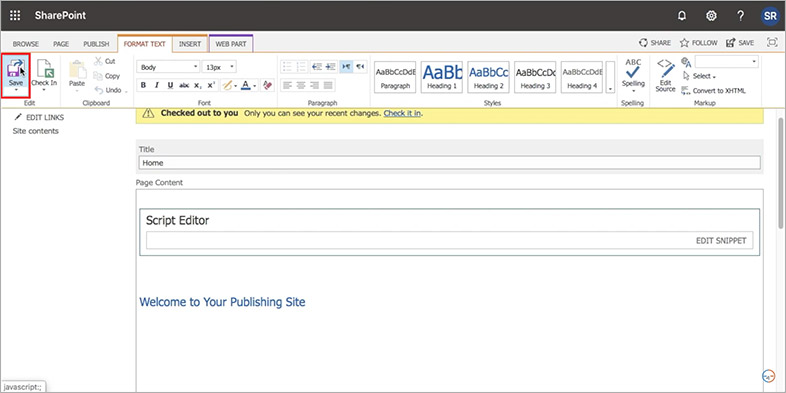Clear formatting with the eraser icon
The height and width of the screenshot is (393, 786).
[x=268, y=85]
